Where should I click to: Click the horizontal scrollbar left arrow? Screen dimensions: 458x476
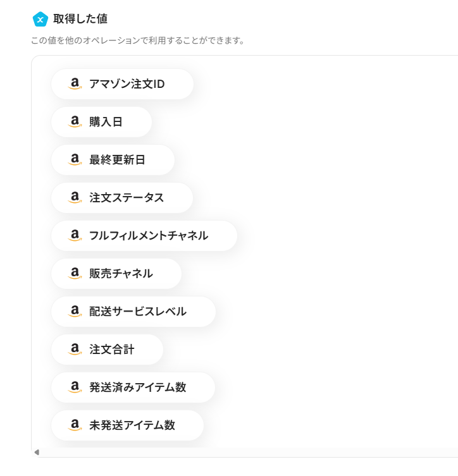pyautogui.click(x=37, y=452)
